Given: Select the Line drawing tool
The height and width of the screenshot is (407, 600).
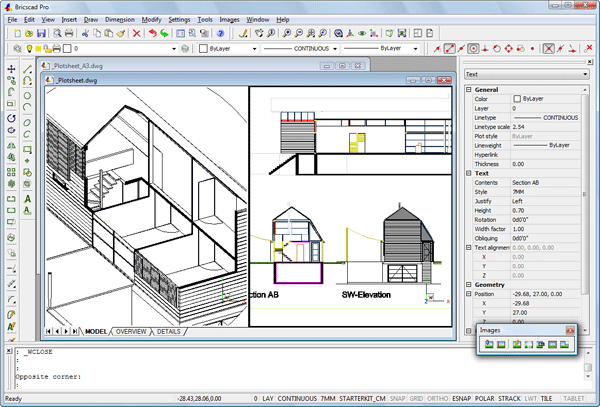Looking at the screenshot, I should (x=27, y=69).
